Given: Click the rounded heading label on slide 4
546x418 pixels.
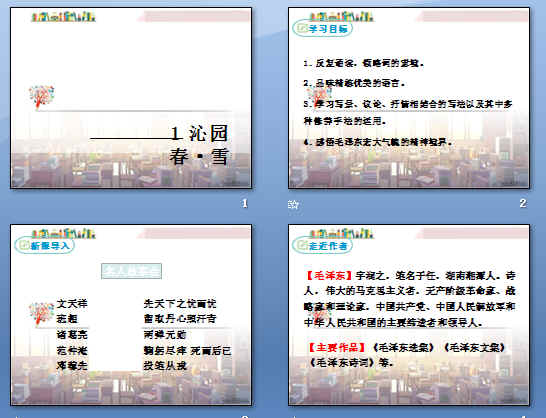Looking at the screenshot, I should (x=322, y=246).
